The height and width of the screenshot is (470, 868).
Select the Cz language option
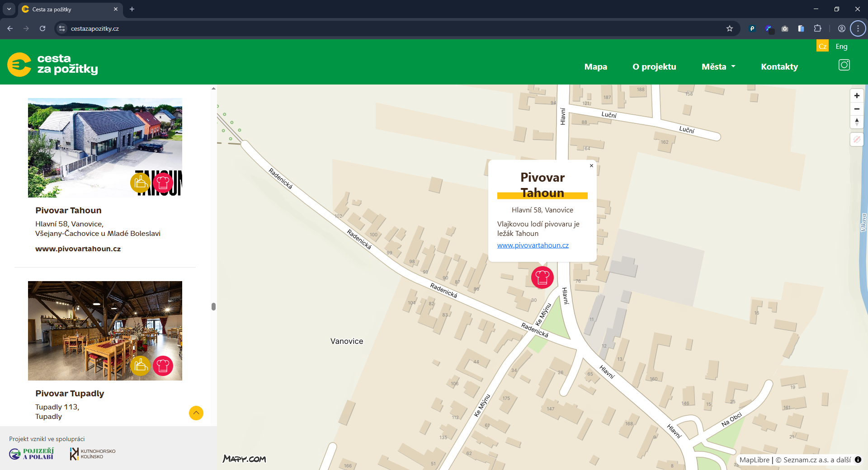pyautogui.click(x=822, y=46)
